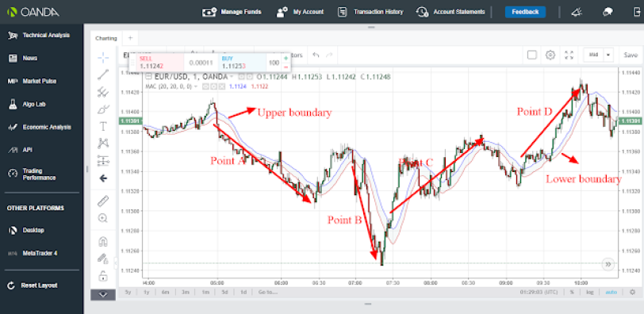The image size is (644, 314).
Task: Select the brush drawing tool
Action: [x=103, y=109]
